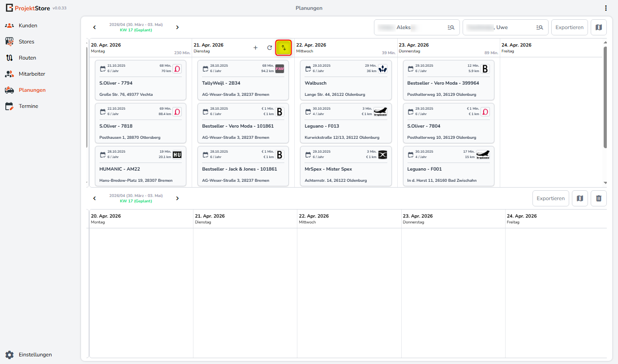The height and width of the screenshot is (364, 618).
Task: Open map icon in lower planning toolbar
Action: (x=580, y=198)
